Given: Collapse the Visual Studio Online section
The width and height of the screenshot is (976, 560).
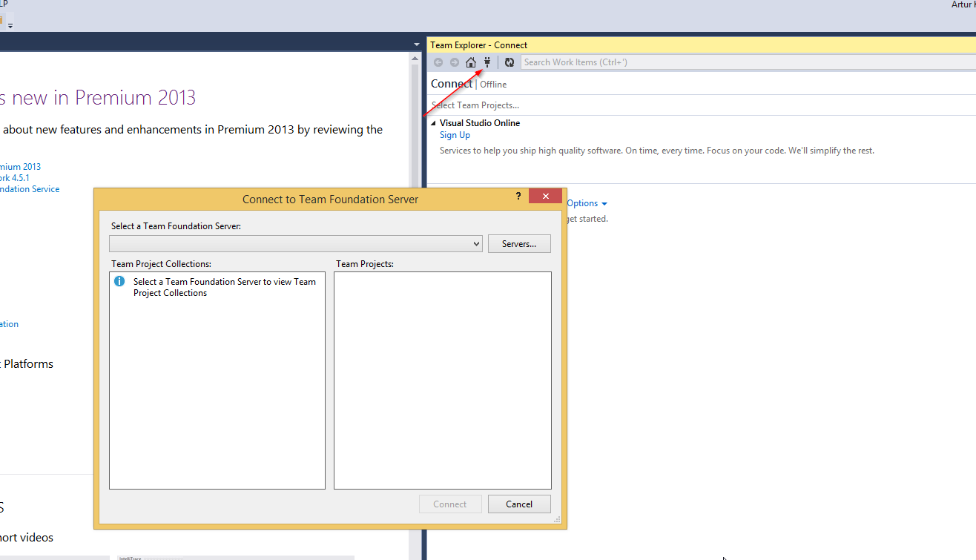Looking at the screenshot, I should [x=434, y=123].
